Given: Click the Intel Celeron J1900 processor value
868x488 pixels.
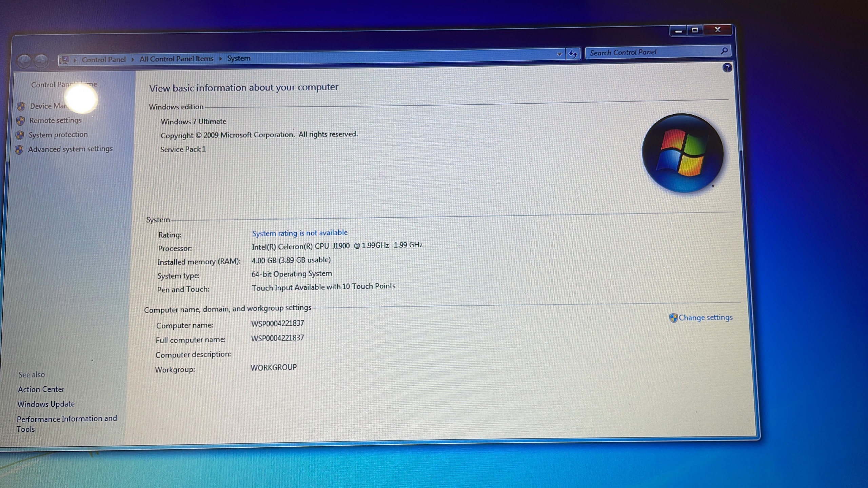Looking at the screenshot, I should (337, 246).
